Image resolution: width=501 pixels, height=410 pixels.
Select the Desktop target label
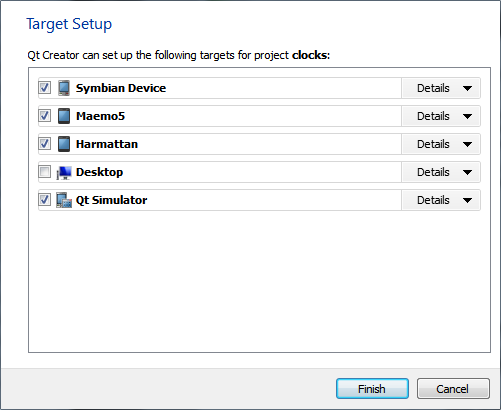point(99,172)
